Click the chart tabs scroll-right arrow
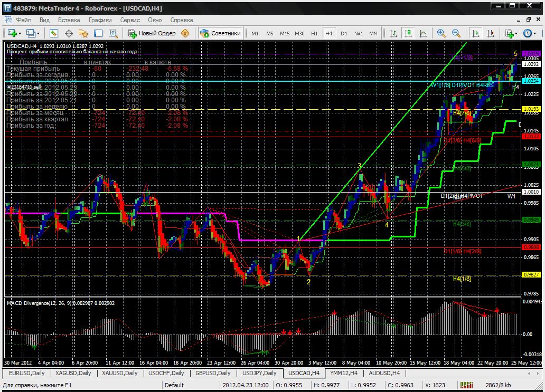The image size is (545, 392). pyautogui.click(x=539, y=374)
